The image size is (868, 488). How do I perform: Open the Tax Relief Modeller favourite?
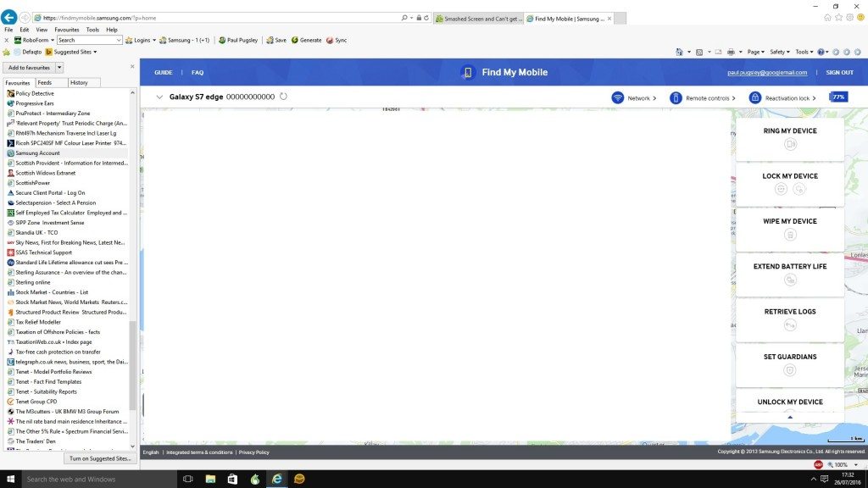pos(38,322)
